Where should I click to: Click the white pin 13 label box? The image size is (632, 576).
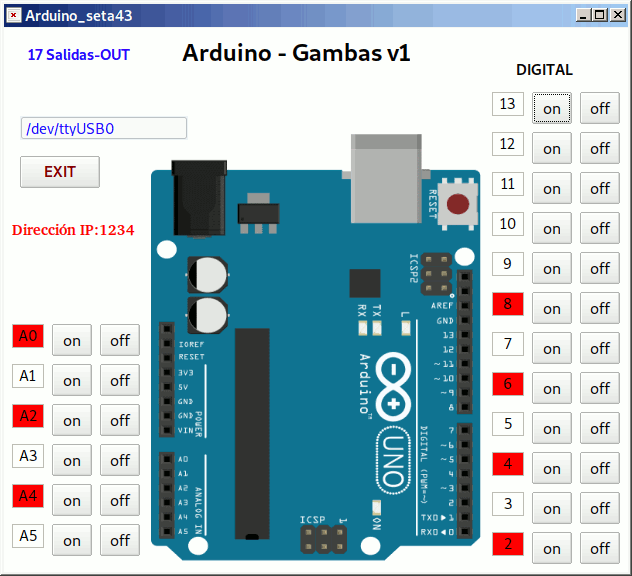508,104
